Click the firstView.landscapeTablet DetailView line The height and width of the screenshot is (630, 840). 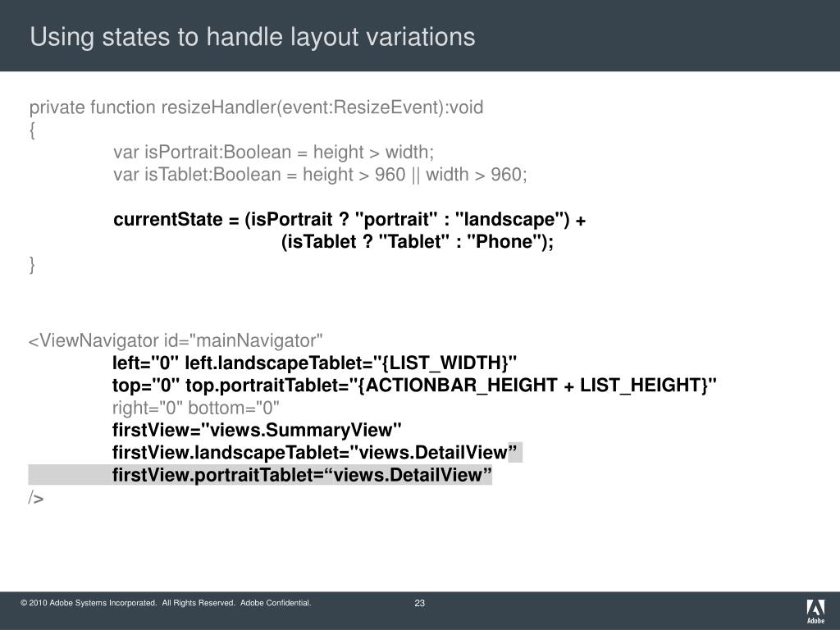pyautogui.click(x=314, y=453)
